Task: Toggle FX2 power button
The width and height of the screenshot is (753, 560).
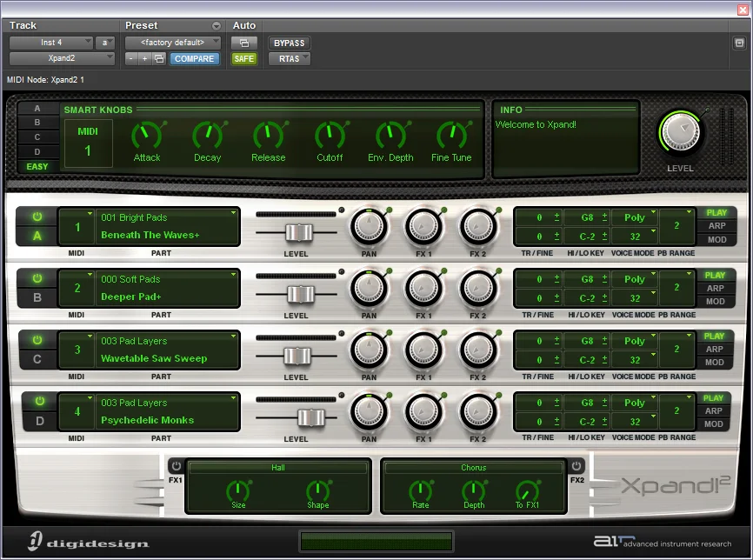Action: pyautogui.click(x=576, y=466)
